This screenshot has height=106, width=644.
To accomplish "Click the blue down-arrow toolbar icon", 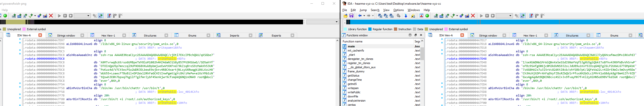I will pos(406,16).
